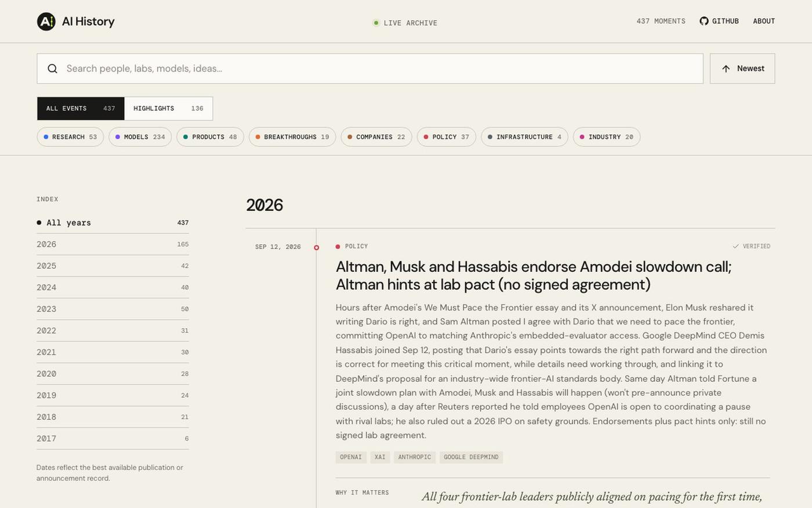Open the GitHub link
Image resolution: width=812 pixels, height=508 pixels.
719,21
